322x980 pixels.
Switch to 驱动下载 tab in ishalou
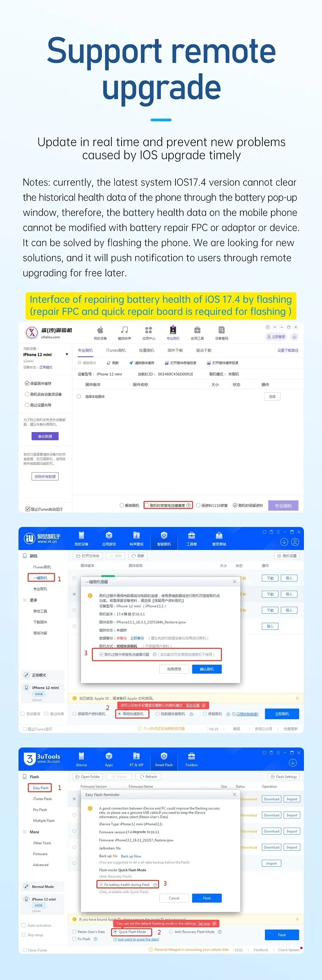tap(204, 351)
